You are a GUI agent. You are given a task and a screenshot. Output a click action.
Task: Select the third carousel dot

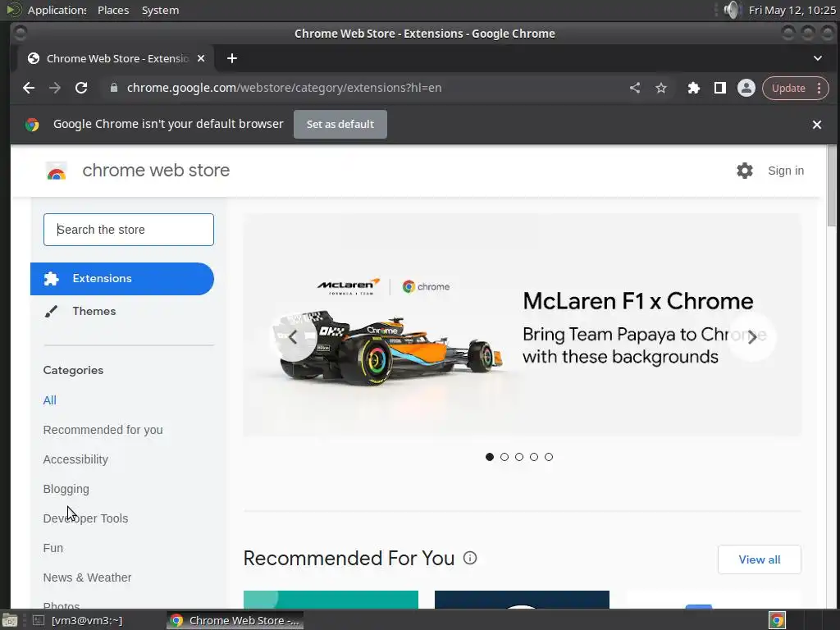click(x=519, y=457)
